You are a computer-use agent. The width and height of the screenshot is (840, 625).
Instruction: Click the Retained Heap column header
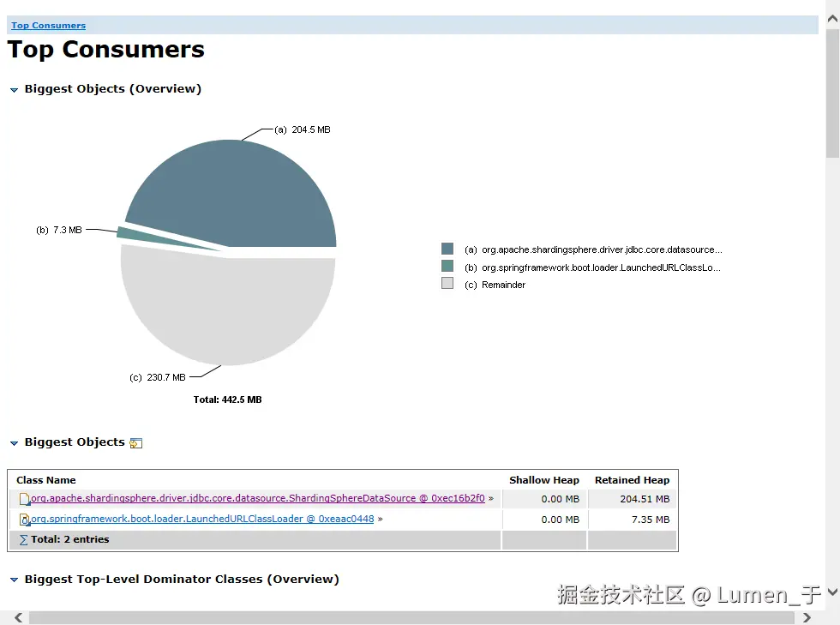click(633, 480)
